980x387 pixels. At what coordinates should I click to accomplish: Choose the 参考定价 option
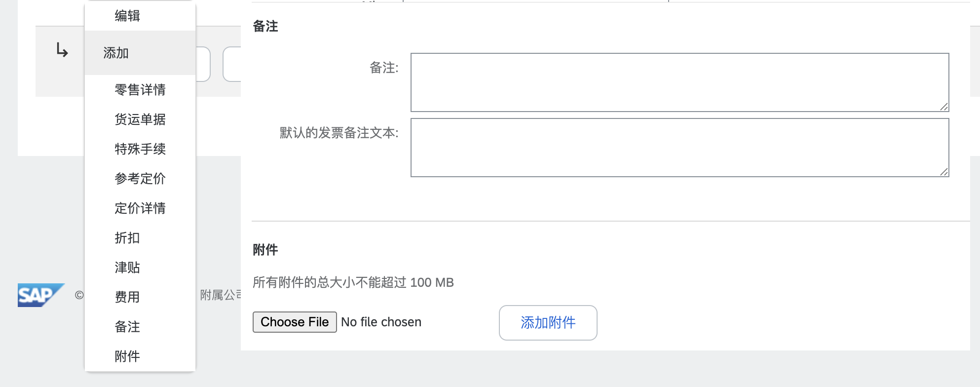pos(140,179)
